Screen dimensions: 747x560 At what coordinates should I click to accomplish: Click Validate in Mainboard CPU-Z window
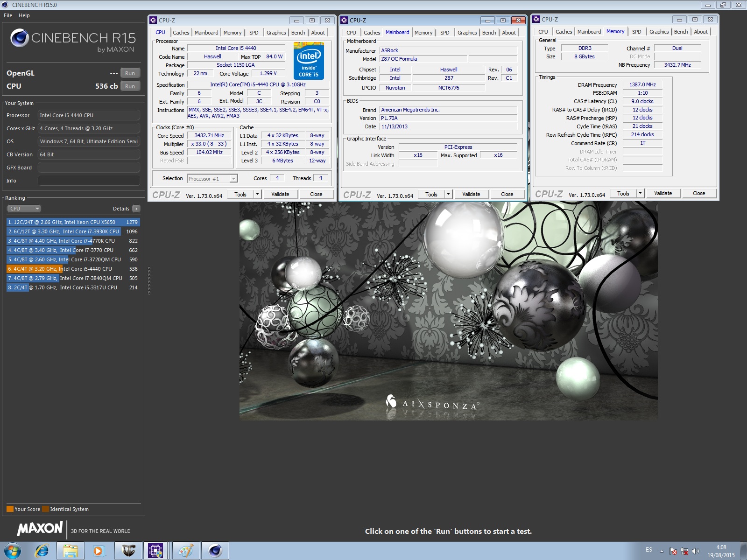[x=471, y=194]
